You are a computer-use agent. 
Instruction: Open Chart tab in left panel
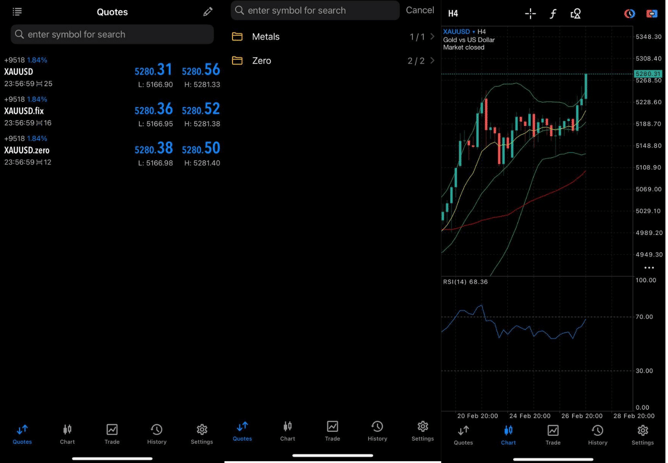point(67,434)
